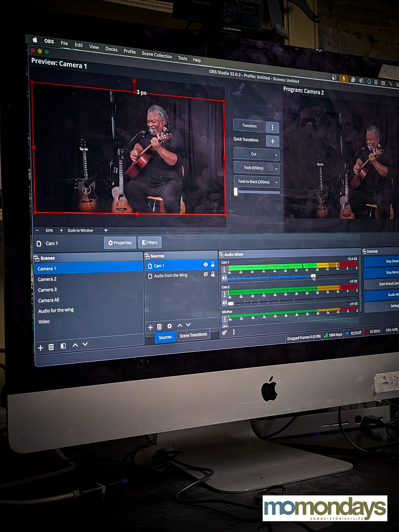
Task: Open the Scale to Window dropdown
Action: tap(106, 230)
